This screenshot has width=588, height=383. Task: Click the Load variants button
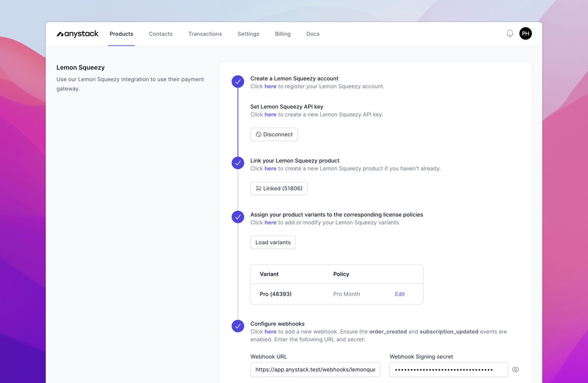tap(273, 242)
